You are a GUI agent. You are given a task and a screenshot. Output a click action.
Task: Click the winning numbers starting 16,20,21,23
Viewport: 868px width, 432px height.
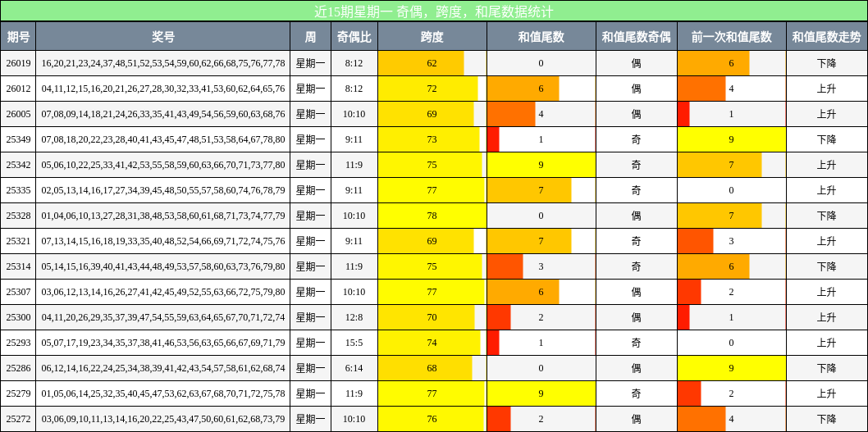coord(163,63)
